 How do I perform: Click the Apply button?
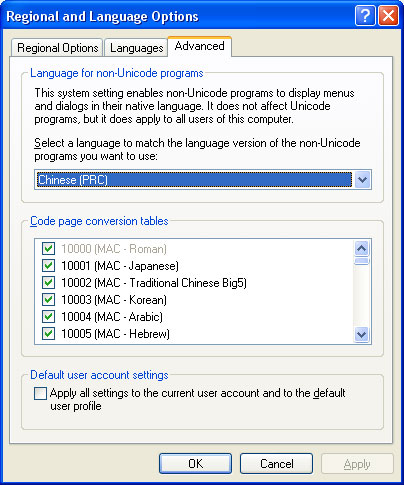357,464
